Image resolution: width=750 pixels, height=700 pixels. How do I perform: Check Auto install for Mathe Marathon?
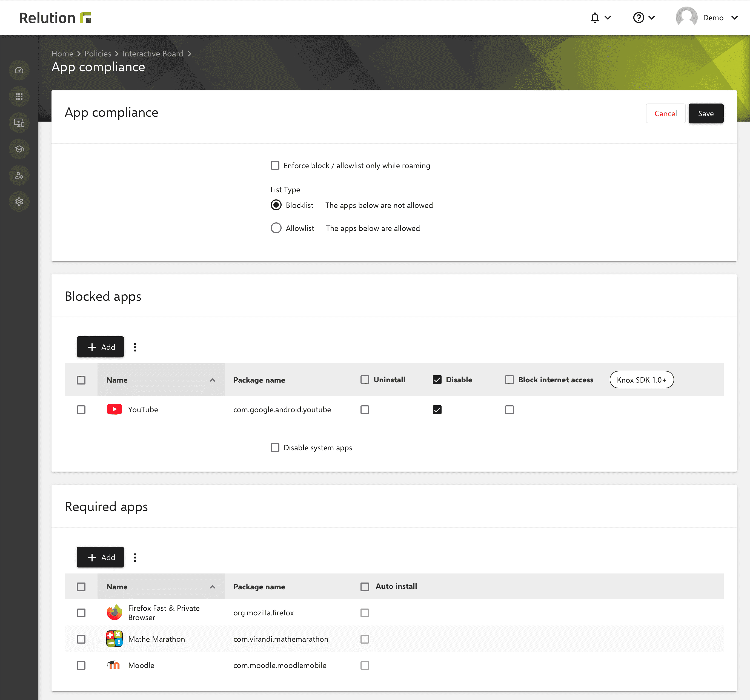click(x=365, y=639)
